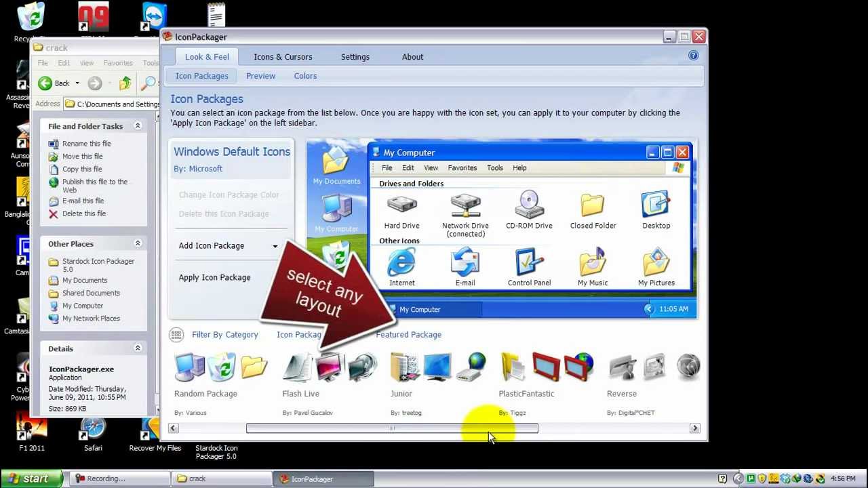Open the Settings tab
The width and height of the screenshot is (868, 488).
pos(355,57)
